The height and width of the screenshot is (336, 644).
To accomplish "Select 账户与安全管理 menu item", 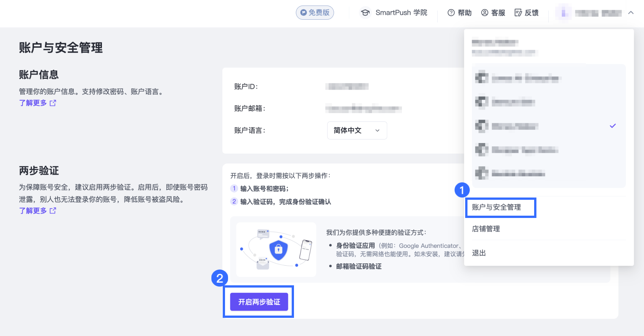I will [x=497, y=207].
